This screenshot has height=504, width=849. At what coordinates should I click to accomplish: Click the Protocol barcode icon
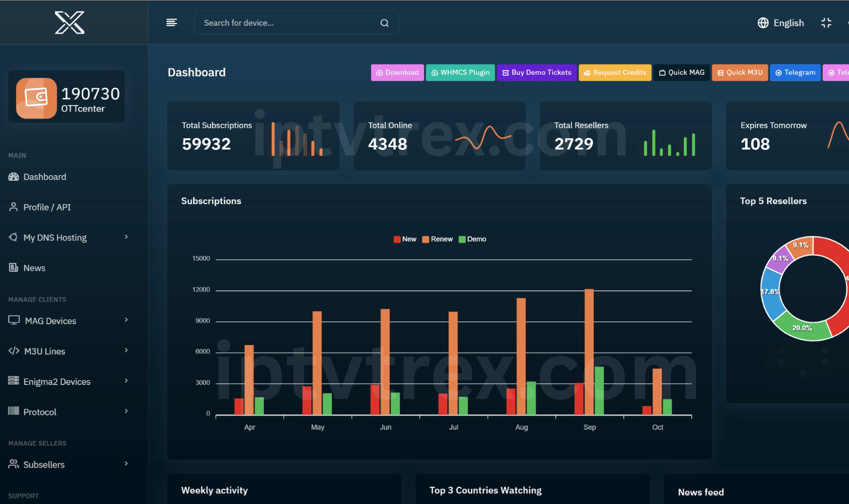pos(13,411)
